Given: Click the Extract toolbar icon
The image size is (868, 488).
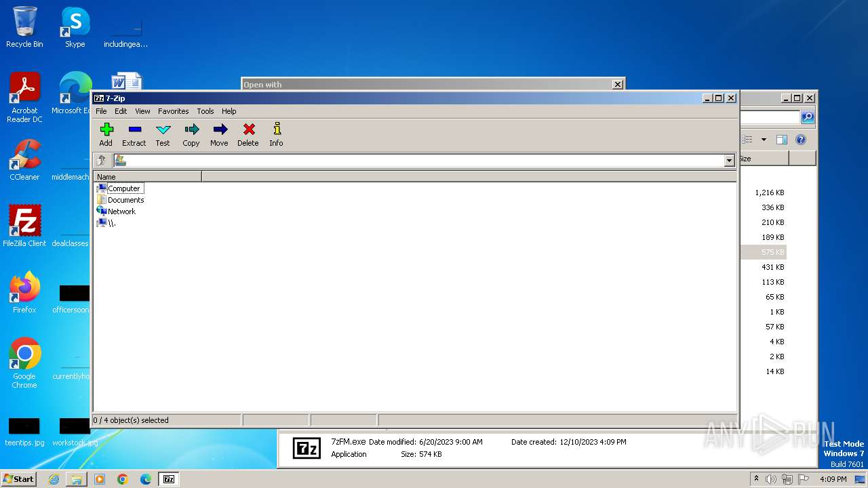Looking at the screenshot, I should [x=134, y=134].
